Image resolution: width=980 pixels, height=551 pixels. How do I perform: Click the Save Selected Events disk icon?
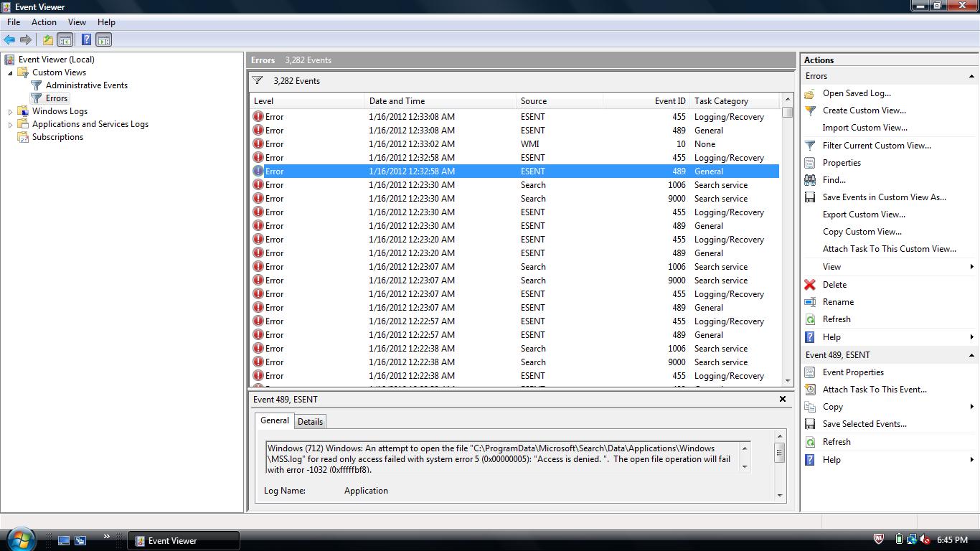(810, 424)
